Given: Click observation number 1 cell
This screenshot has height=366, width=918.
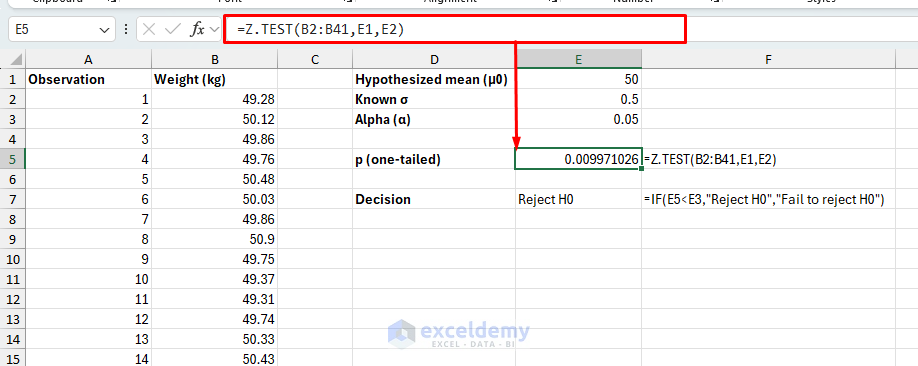Looking at the screenshot, I should click(x=88, y=100).
